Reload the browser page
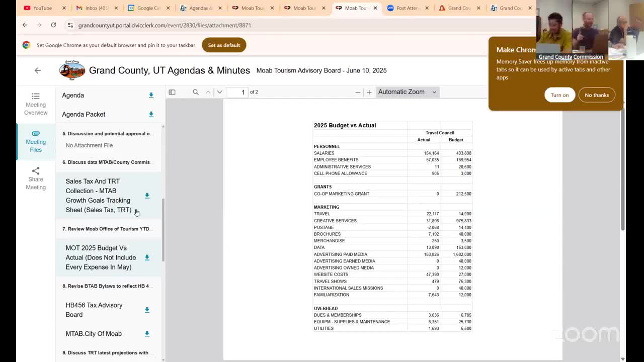This screenshot has width=644, height=362. click(53, 25)
